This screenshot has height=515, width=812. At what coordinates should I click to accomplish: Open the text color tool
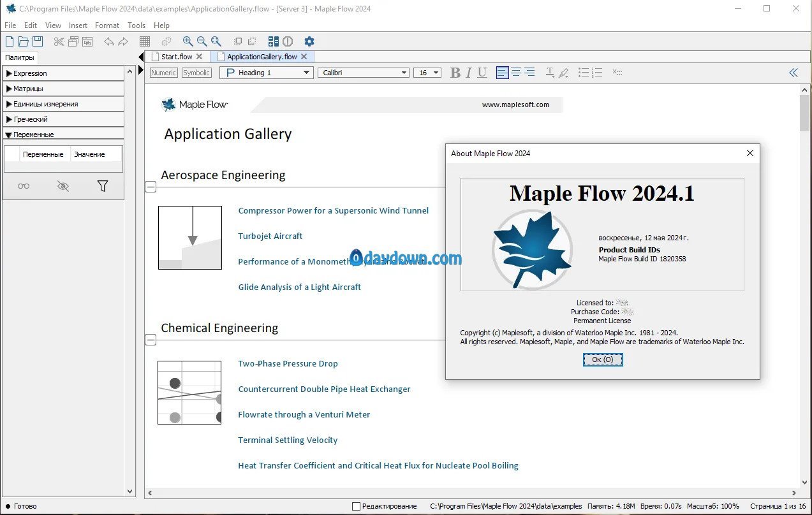550,73
